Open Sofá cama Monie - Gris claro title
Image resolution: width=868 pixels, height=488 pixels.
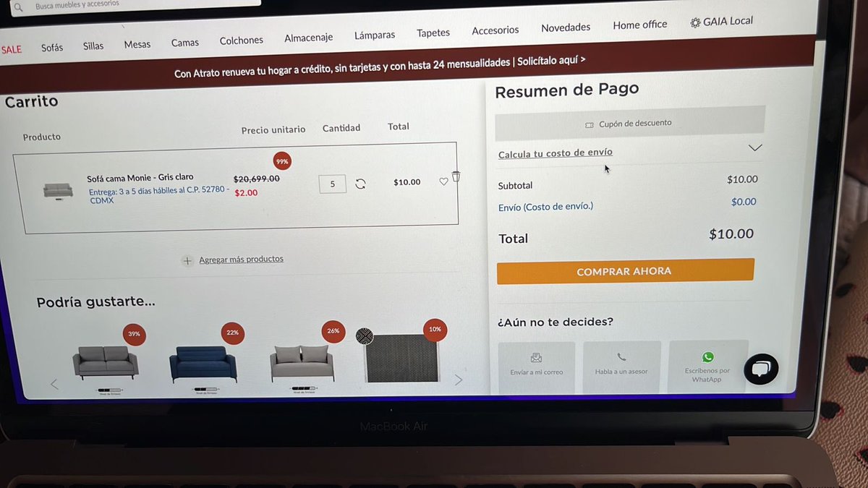click(x=140, y=178)
